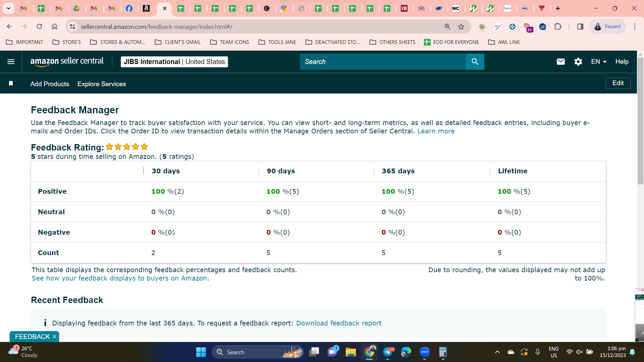The width and height of the screenshot is (644, 362).
Task: Bookmark this page with the star icon
Action: (461, 26)
